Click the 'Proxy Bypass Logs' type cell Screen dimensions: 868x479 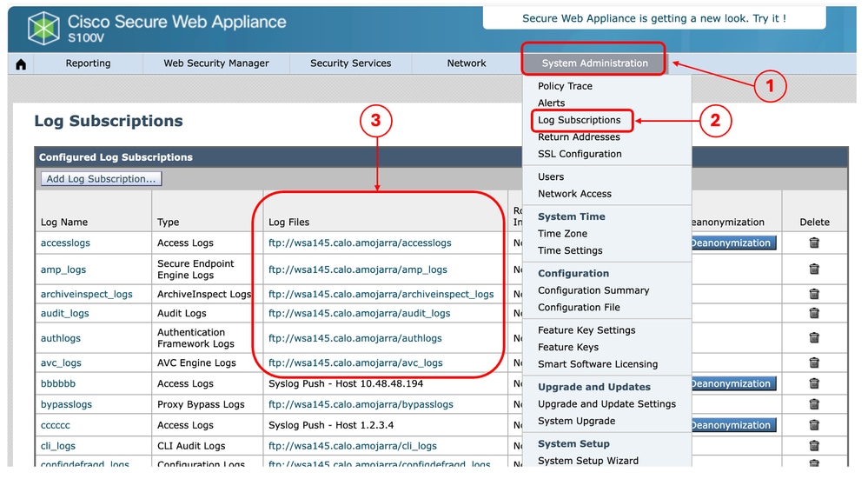point(201,404)
